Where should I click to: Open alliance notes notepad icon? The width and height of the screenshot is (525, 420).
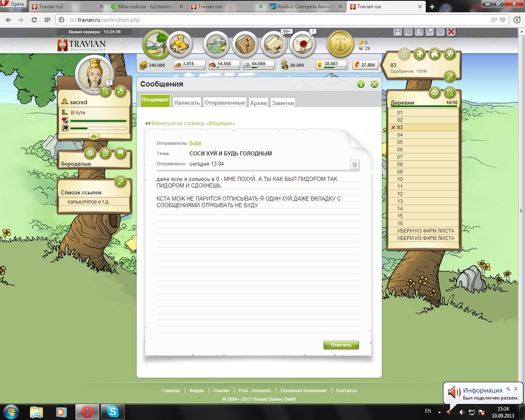tap(105, 154)
